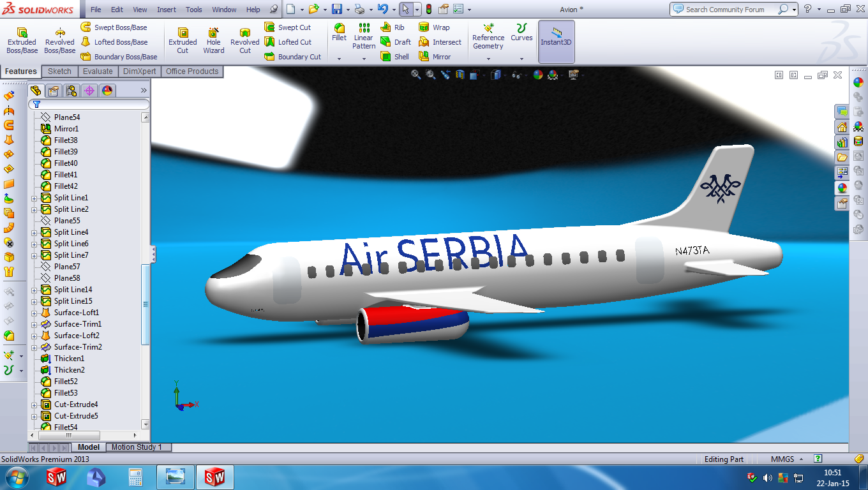The height and width of the screenshot is (490, 868).
Task: Expand the Surface-Trim2 feature node
Action: pos(34,347)
